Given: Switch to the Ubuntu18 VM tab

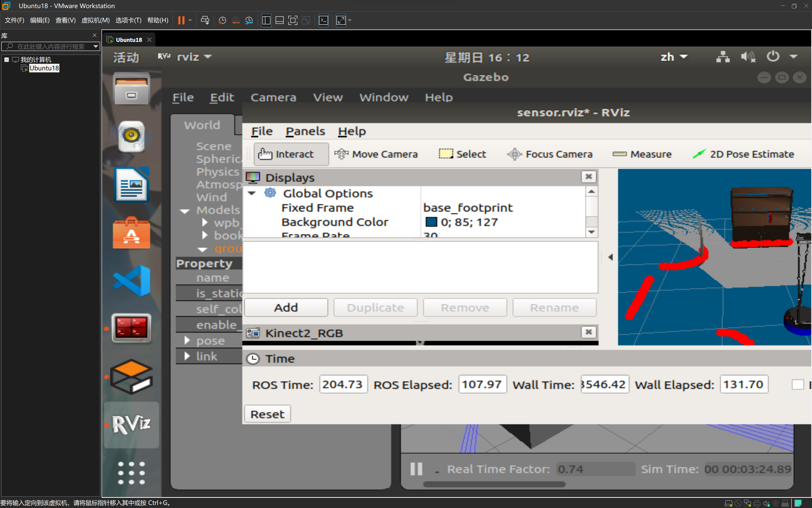Looking at the screenshot, I should (129, 40).
